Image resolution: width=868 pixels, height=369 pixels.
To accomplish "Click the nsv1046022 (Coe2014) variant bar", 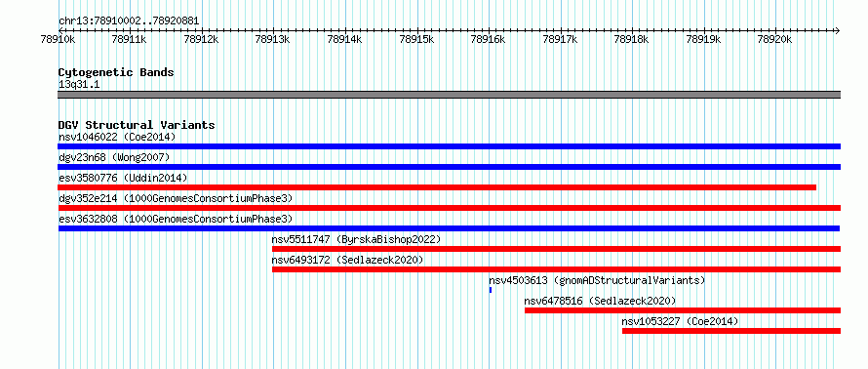I will coord(449,146).
